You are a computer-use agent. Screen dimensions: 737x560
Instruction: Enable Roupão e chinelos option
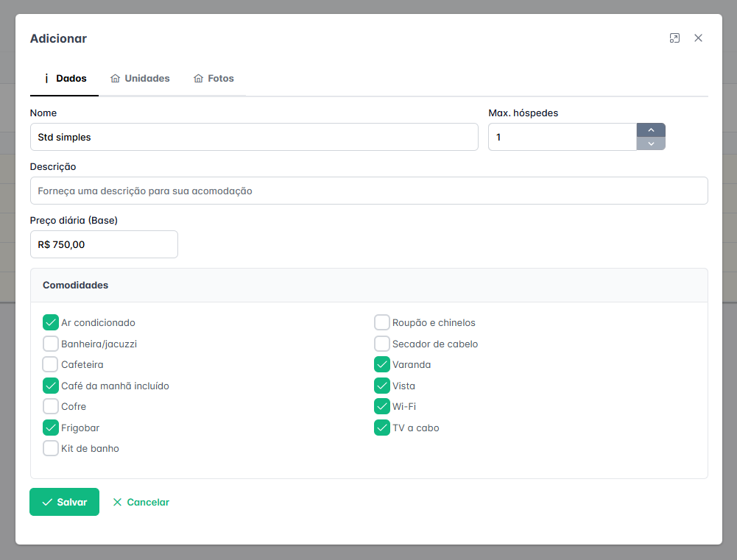point(382,322)
